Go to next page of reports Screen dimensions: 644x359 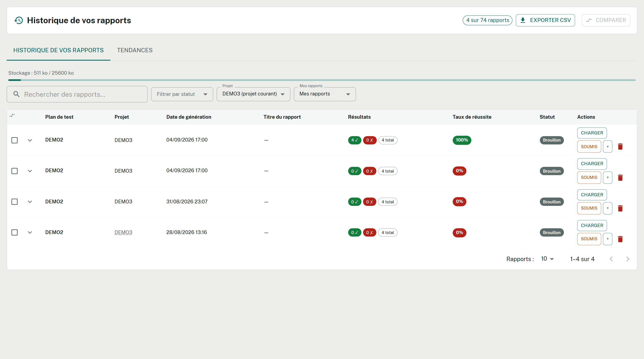pyautogui.click(x=628, y=259)
